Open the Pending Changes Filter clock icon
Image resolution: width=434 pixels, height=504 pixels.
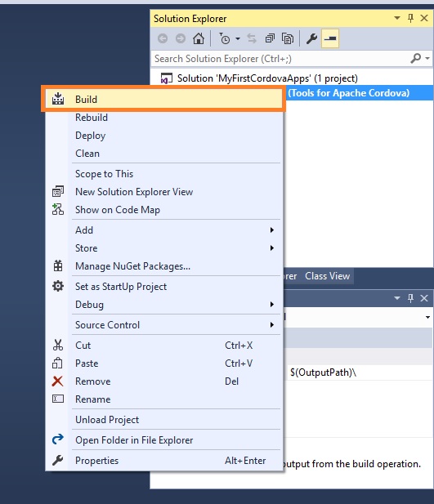coord(225,38)
